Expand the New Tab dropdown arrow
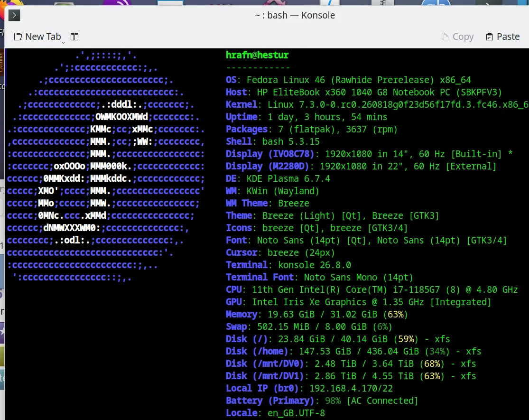Viewport: 529px width, 420px height. [x=63, y=43]
